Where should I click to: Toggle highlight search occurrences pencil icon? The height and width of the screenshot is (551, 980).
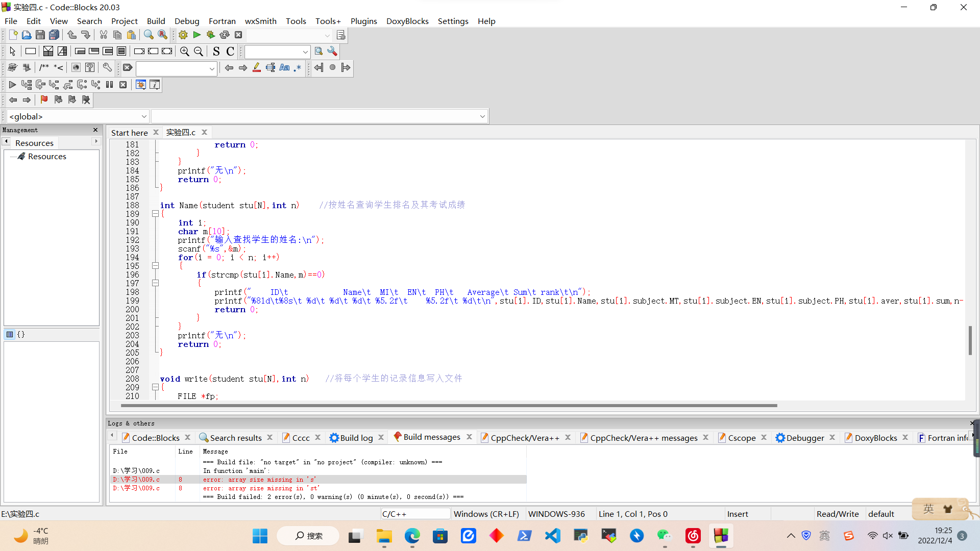coord(257,68)
